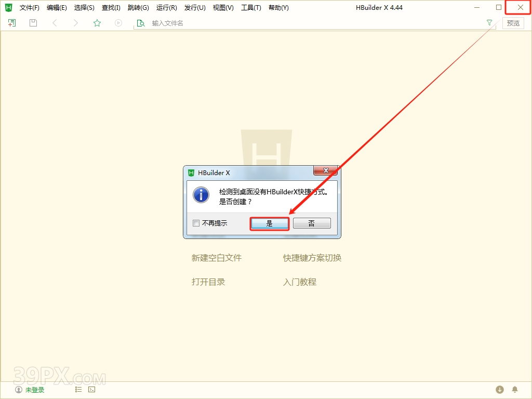Click the 快捷键方案切换 link
The height and width of the screenshot is (399, 532).
coord(312,258)
